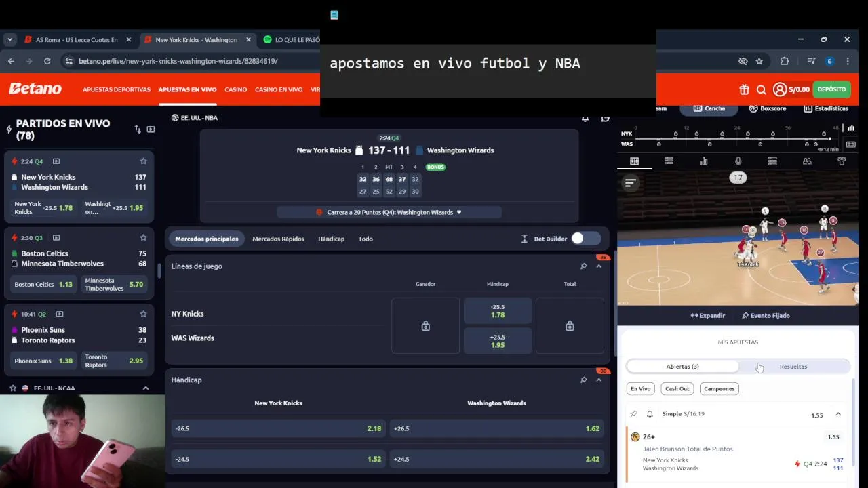Select New York Knicks -24.5 at 1.52

[278, 459]
